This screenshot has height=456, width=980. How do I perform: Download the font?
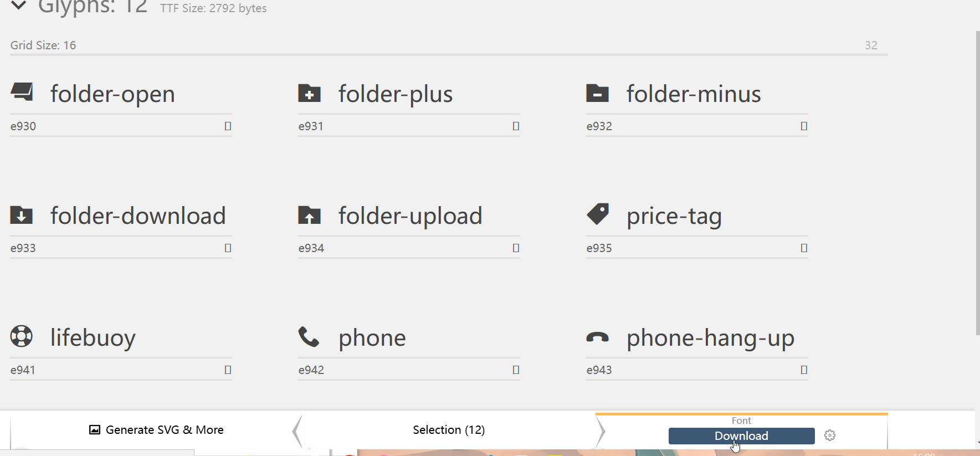coord(741,436)
